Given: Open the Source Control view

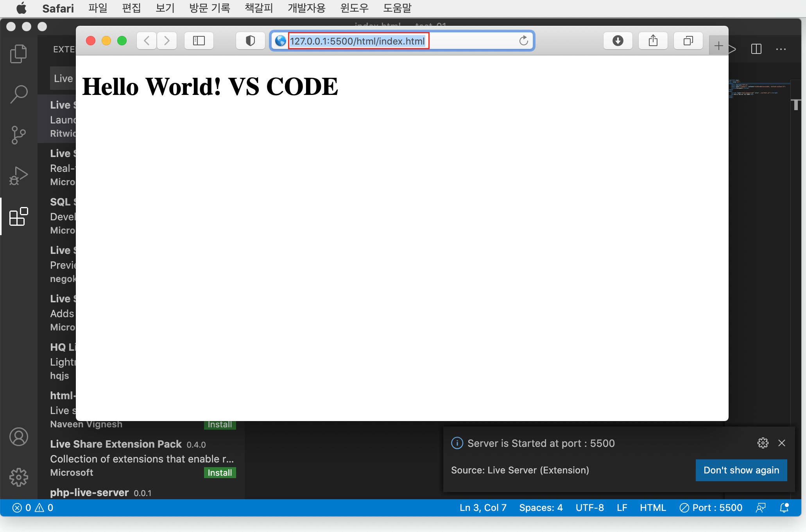Looking at the screenshot, I should 18,135.
